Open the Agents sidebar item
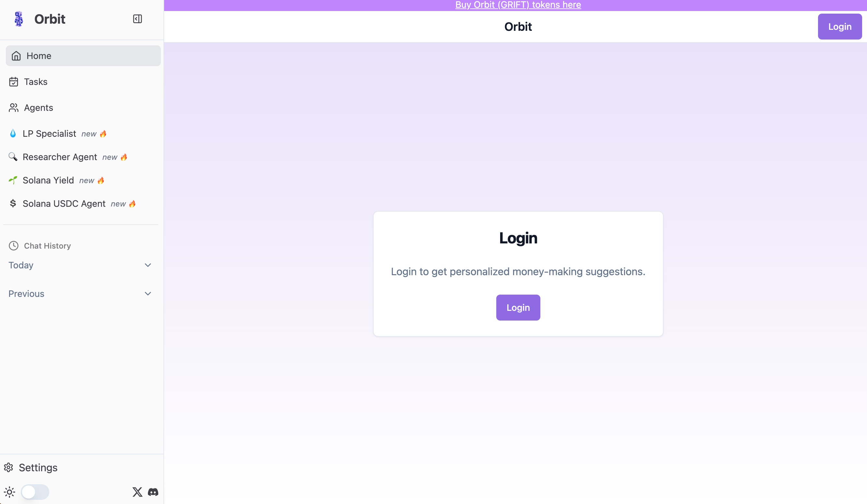This screenshot has height=504, width=867. click(83, 108)
